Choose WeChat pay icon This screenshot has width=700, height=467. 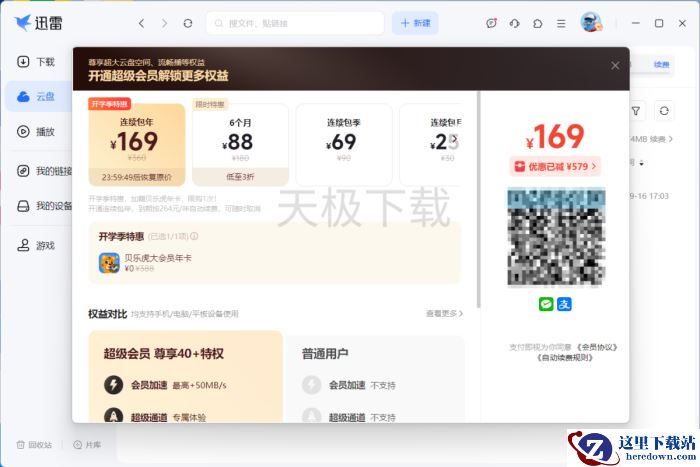click(546, 304)
